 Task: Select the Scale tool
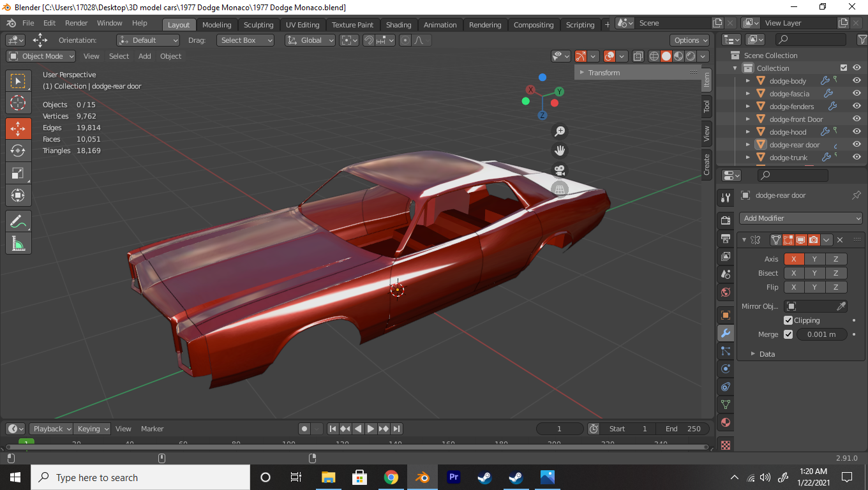tap(18, 173)
